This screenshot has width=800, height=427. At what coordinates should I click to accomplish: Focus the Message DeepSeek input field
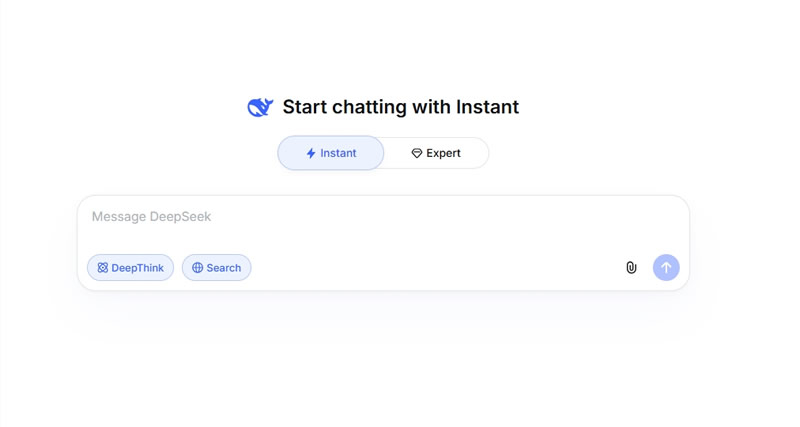383,228
